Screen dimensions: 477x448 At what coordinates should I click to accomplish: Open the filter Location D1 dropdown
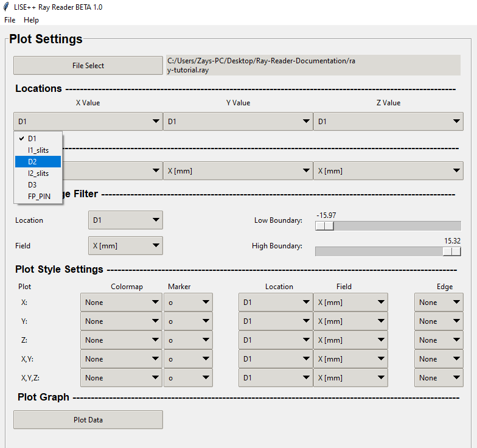tap(125, 220)
